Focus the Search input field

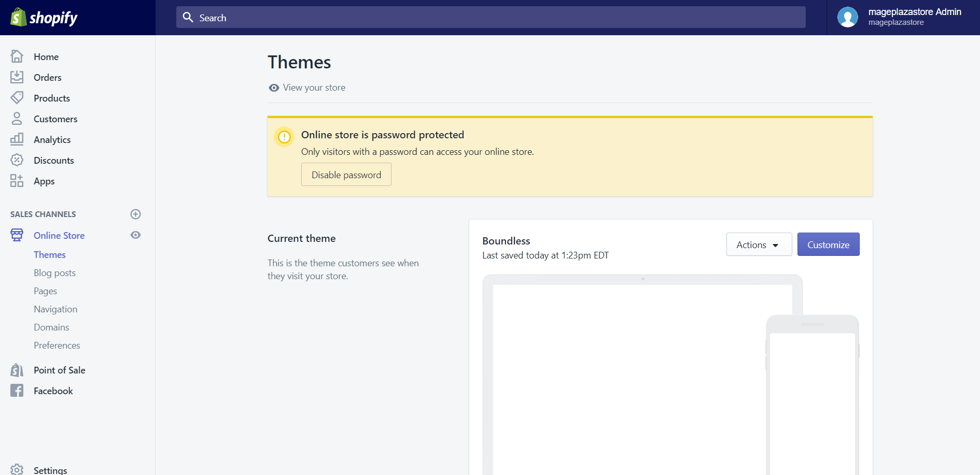[491, 17]
